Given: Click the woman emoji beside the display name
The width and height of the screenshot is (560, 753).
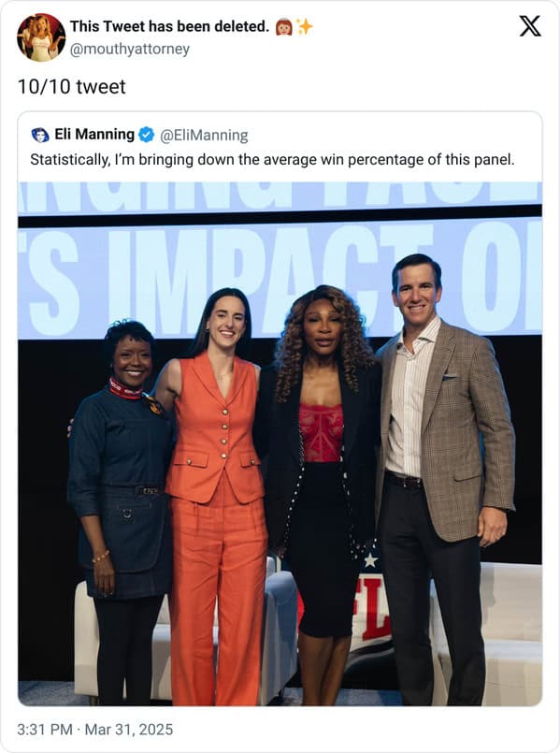Looking at the screenshot, I should [x=284, y=27].
